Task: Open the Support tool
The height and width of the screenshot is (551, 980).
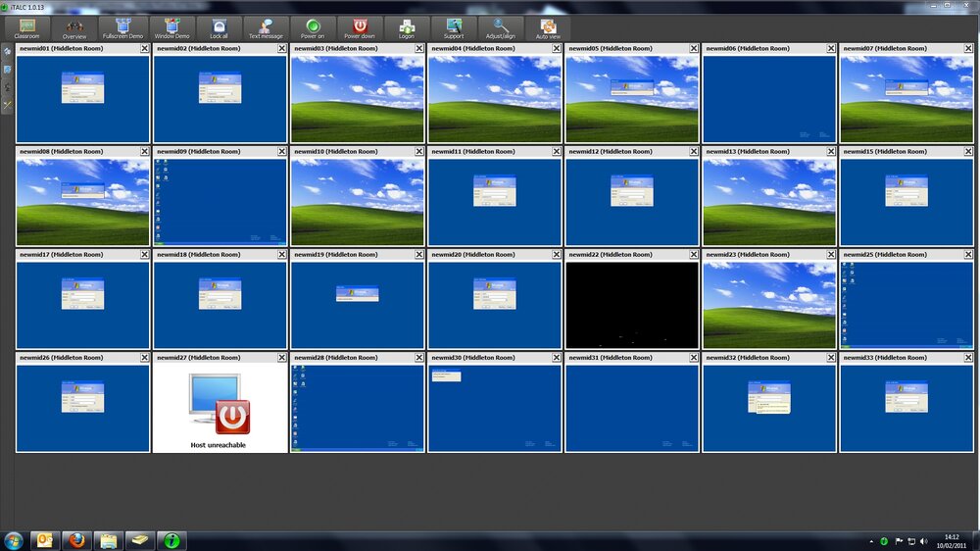Action: pyautogui.click(x=454, y=28)
